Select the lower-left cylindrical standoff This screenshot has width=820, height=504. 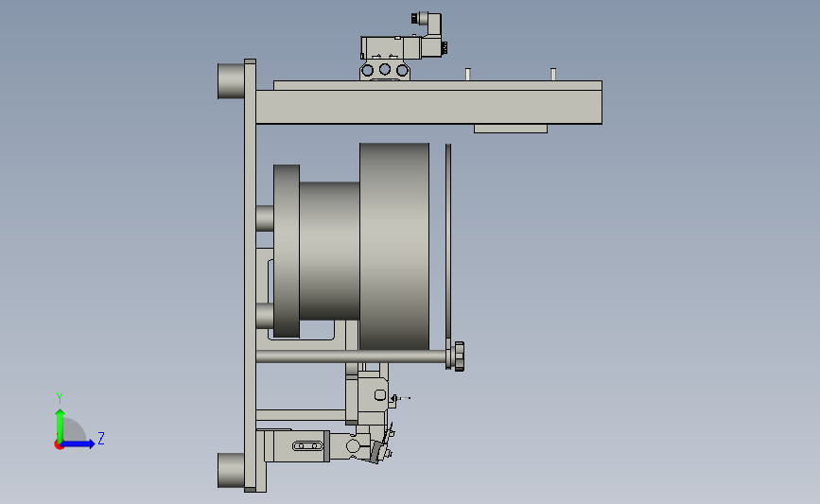pos(231,471)
